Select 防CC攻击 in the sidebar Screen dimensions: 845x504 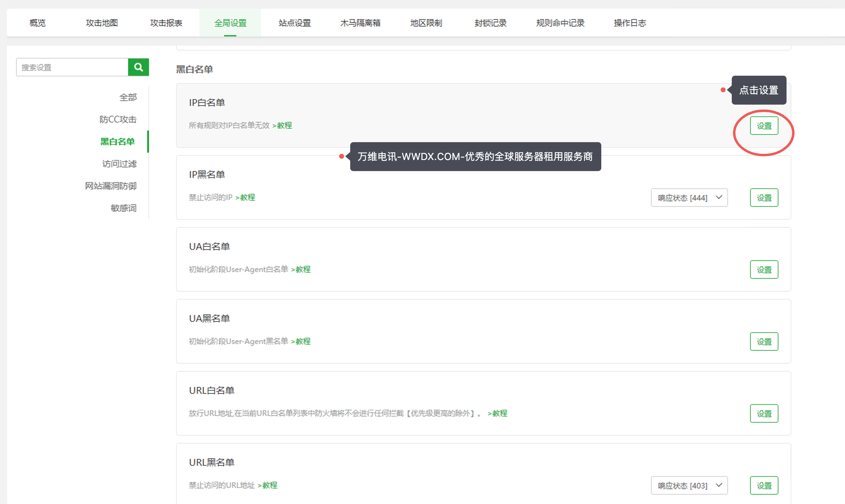(x=118, y=120)
